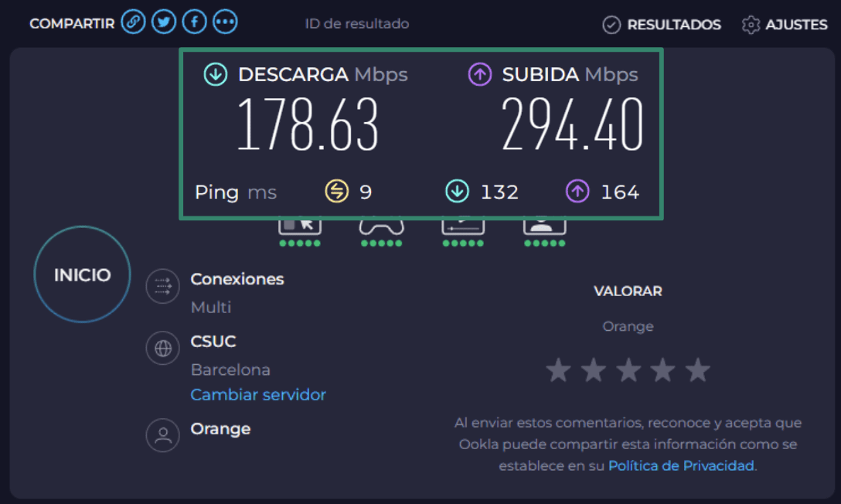Image resolution: width=841 pixels, height=504 pixels.
Task: Open AJUSTES via the gear icon
Action: (x=750, y=25)
